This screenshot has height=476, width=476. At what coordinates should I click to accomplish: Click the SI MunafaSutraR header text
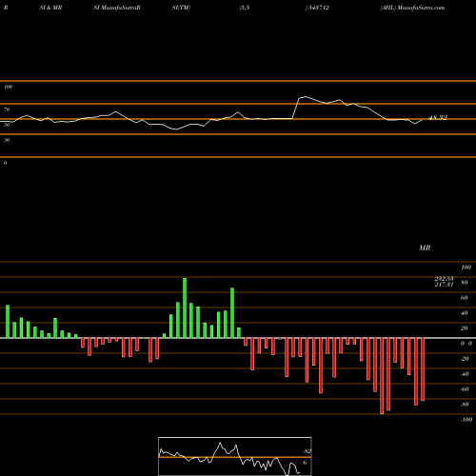click(x=117, y=8)
